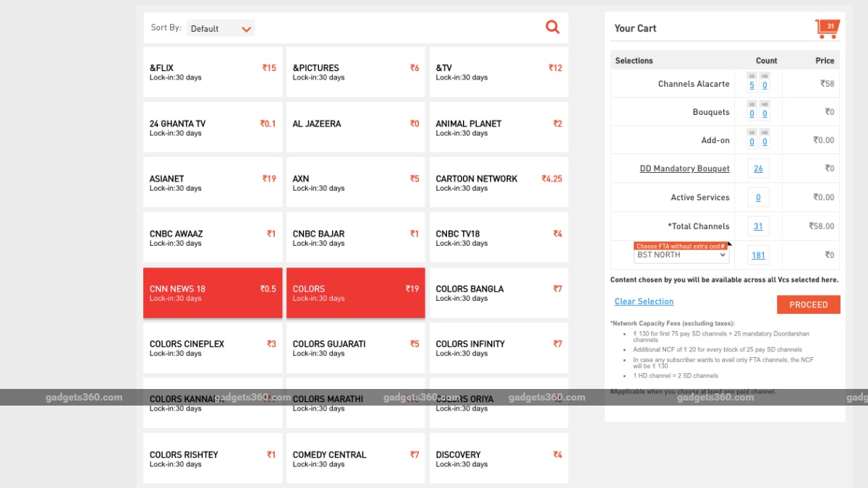Deselect the highlighted COLORS channel card
Screen dimensions: 868x488
(356, 293)
